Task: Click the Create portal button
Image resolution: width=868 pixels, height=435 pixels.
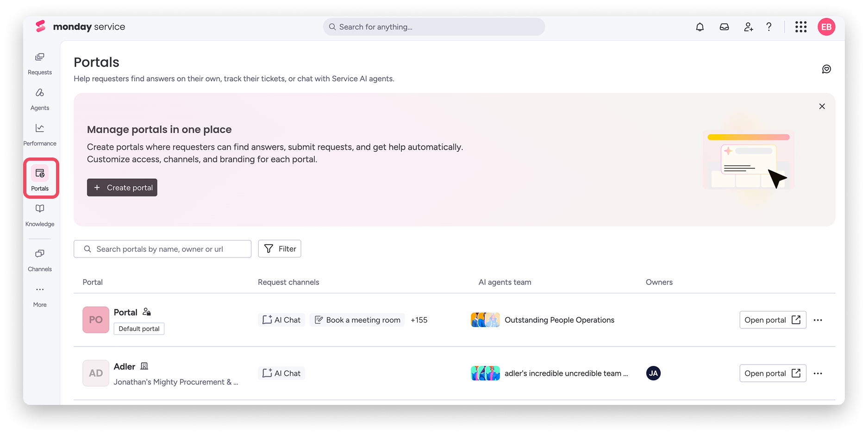Action: 122,188
